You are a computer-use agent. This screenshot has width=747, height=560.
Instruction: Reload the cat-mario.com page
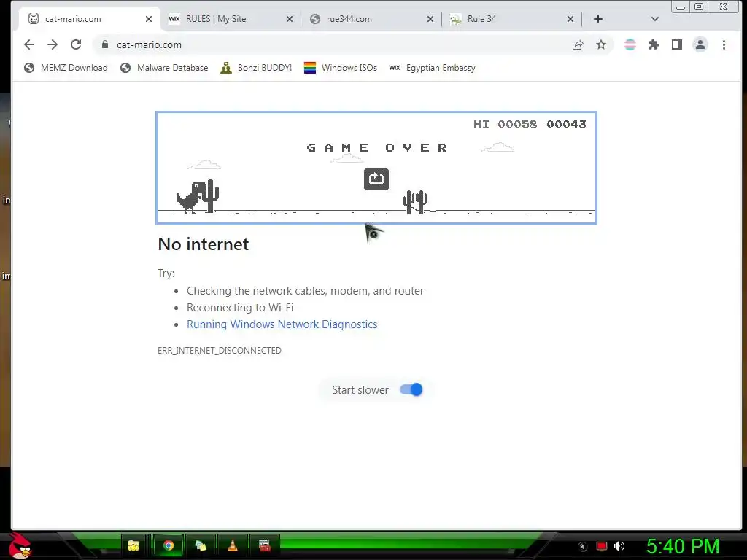[x=76, y=44]
